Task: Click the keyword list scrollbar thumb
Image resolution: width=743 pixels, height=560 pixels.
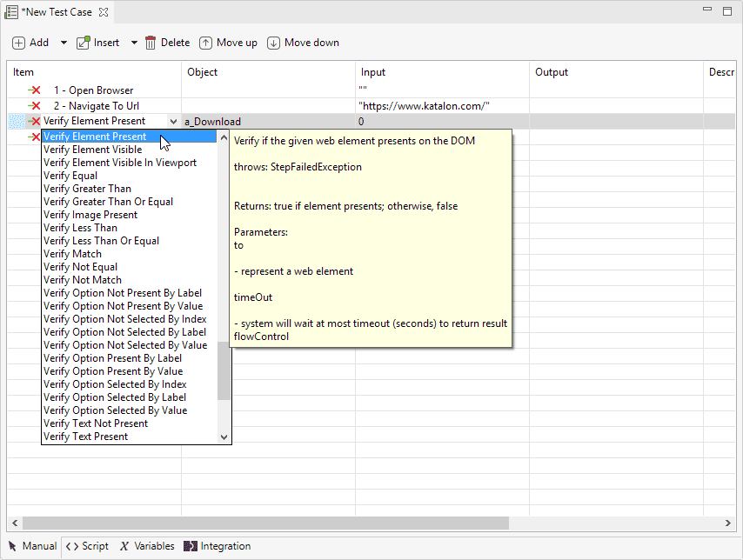Action: pos(224,370)
